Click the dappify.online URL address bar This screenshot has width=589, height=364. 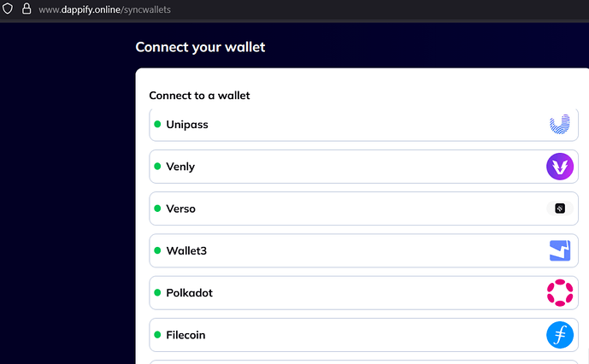pyautogui.click(x=256, y=9)
